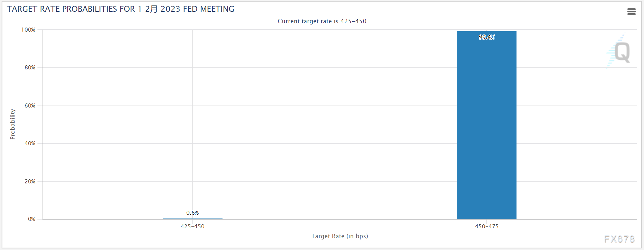Click the 0% y-axis label
Image resolution: width=644 pixels, height=250 pixels.
(x=32, y=219)
